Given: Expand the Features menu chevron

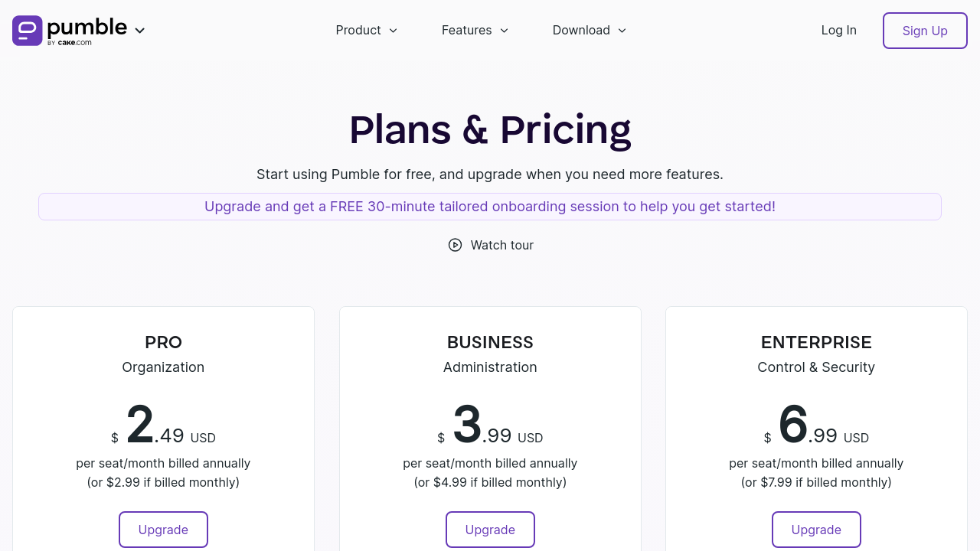Looking at the screenshot, I should [504, 31].
